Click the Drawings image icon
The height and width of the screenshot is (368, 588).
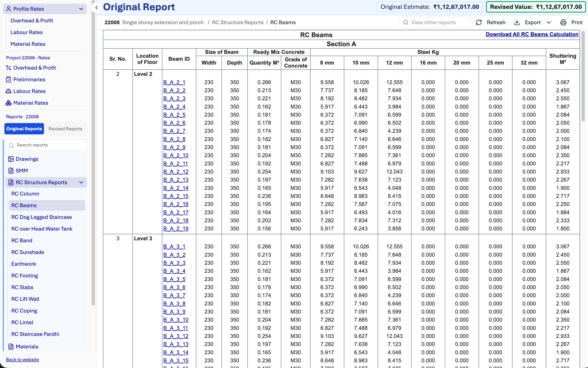[x=11, y=159]
